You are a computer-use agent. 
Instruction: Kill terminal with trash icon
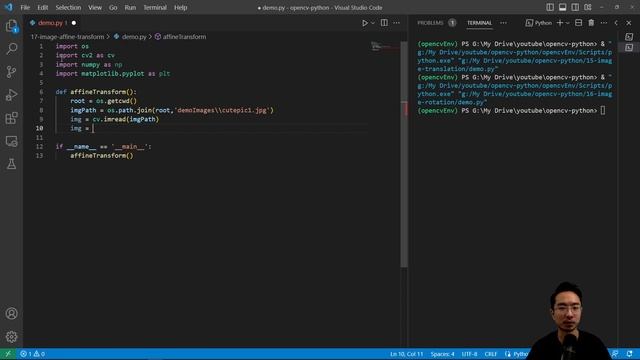(591, 23)
